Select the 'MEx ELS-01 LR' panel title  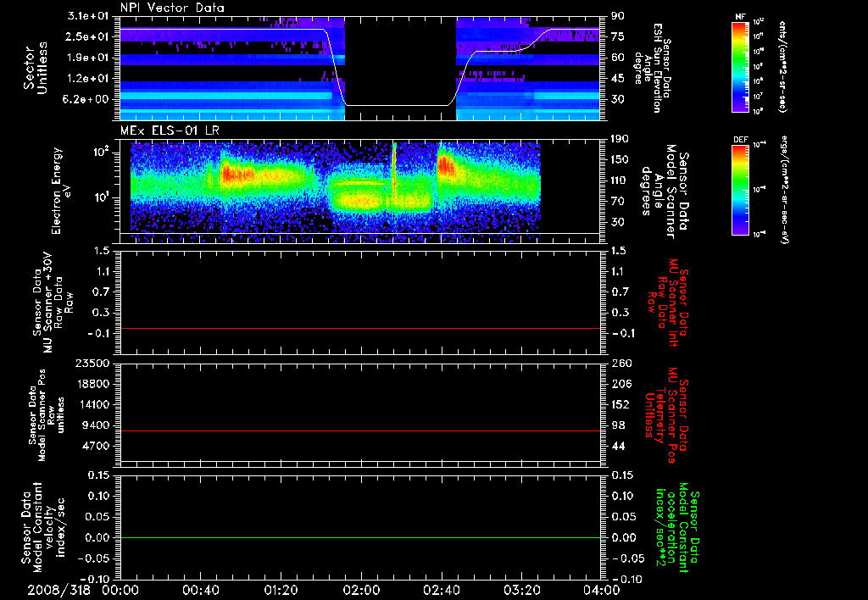tap(170, 131)
